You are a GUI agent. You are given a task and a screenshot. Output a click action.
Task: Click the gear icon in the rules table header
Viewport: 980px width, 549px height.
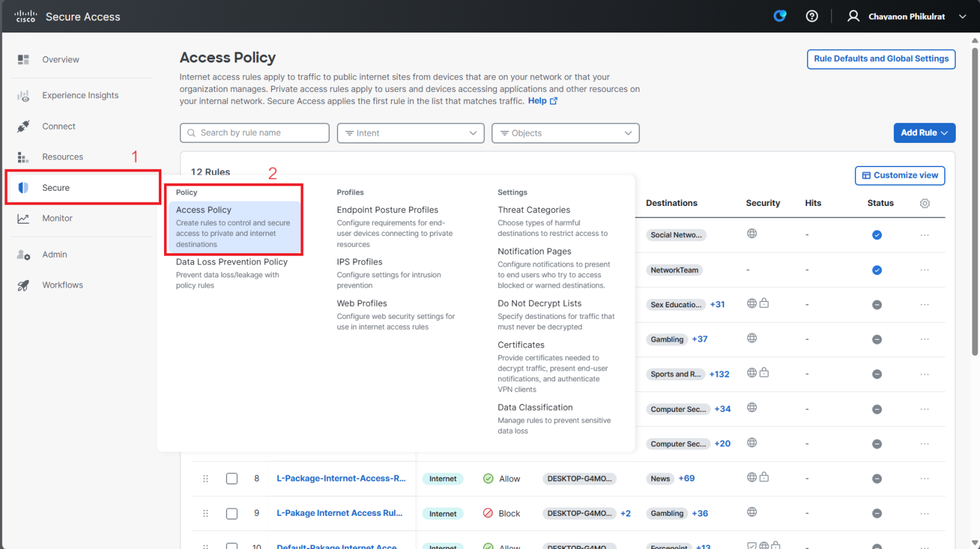coord(924,203)
